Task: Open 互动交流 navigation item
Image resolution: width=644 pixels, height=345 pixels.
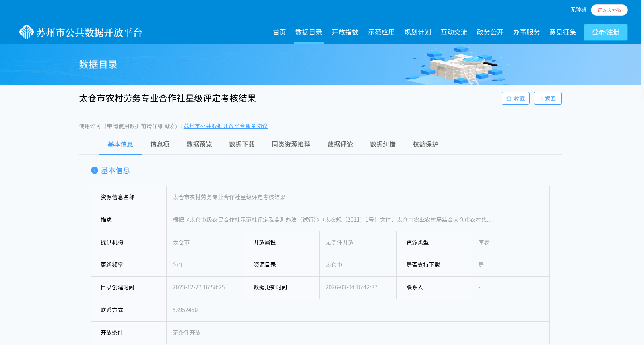Action: pos(454,32)
